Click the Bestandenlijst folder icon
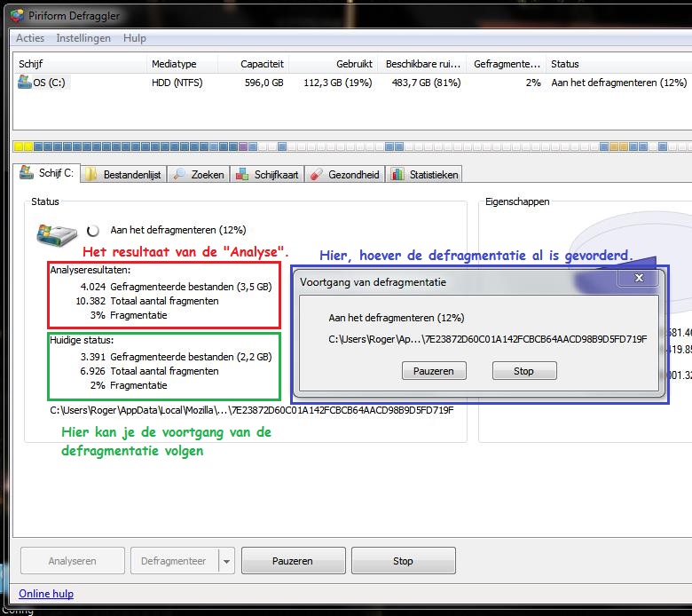The width and height of the screenshot is (692, 616). [90, 175]
